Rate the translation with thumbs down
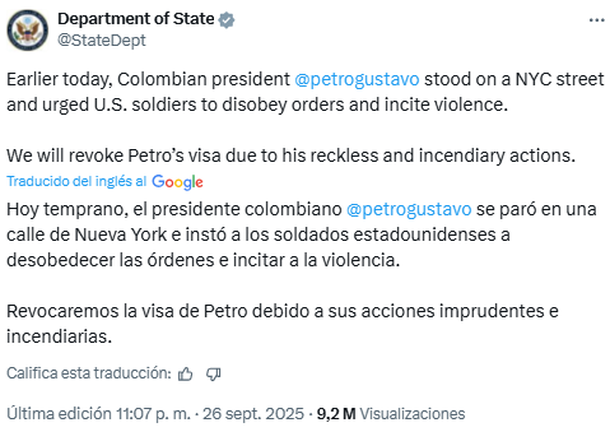This screenshot has height=432, width=610. click(x=213, y=373)
